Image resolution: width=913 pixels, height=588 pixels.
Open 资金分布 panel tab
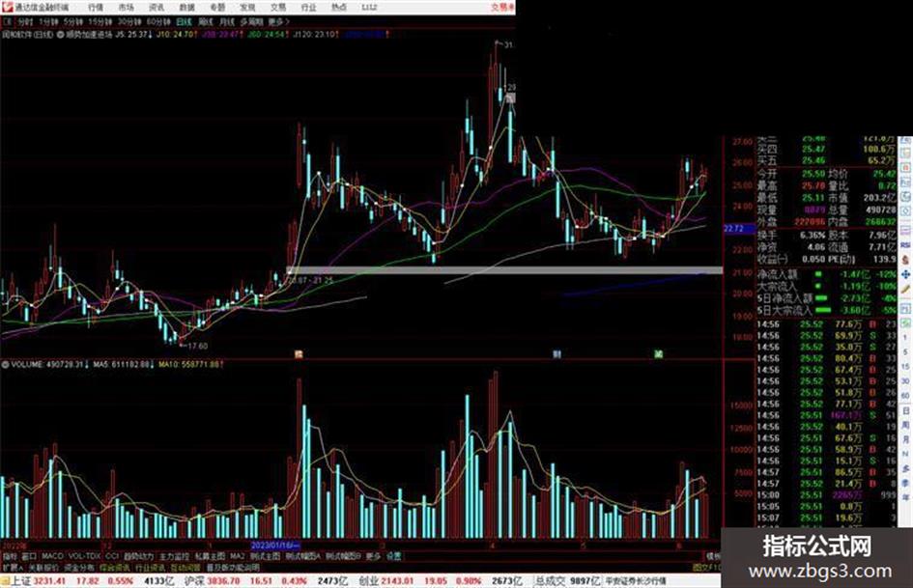[79, 567]
